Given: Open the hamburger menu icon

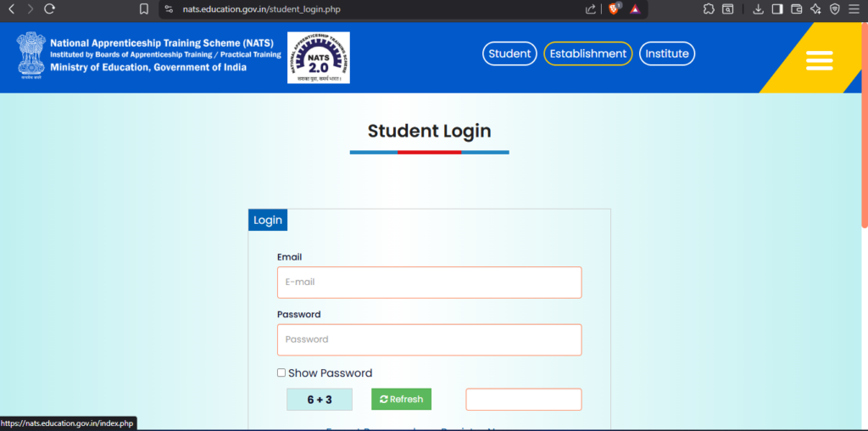Looking at the screenshot, I should click(819, 60).
